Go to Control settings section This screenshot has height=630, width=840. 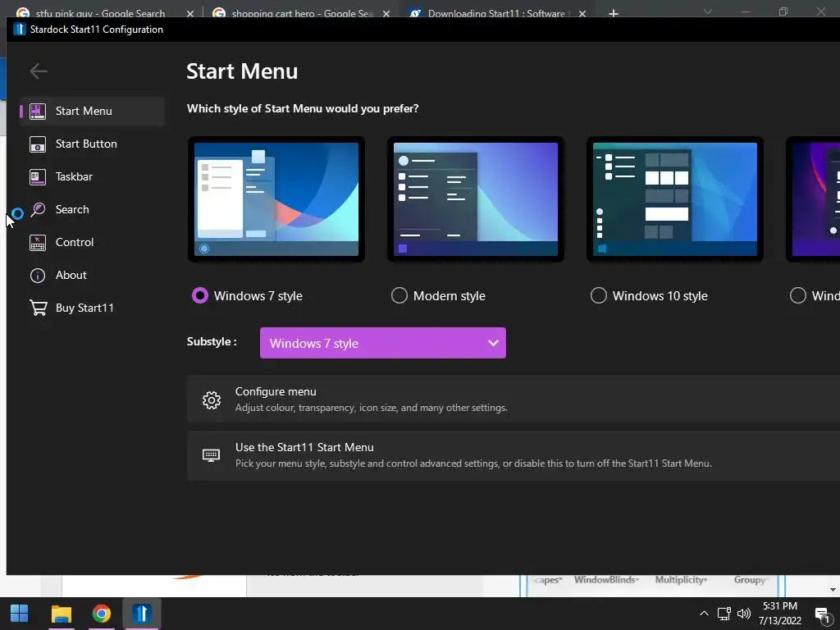[92, 242]
